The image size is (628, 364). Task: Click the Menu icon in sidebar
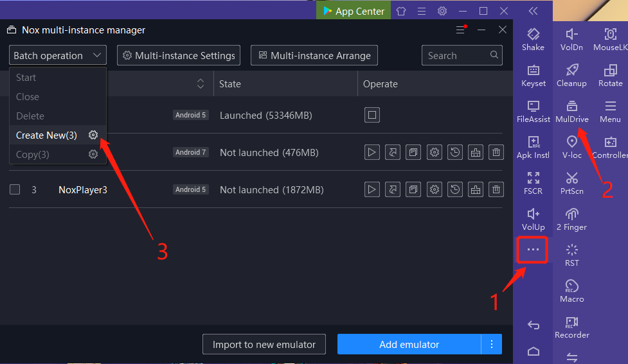(x=610, y=106)
